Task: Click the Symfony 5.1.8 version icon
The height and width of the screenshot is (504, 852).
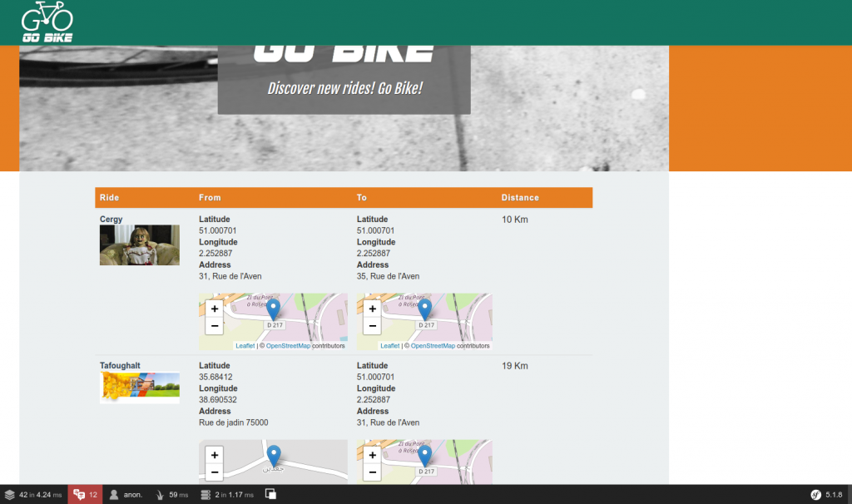Action: (x=827, y=495)
